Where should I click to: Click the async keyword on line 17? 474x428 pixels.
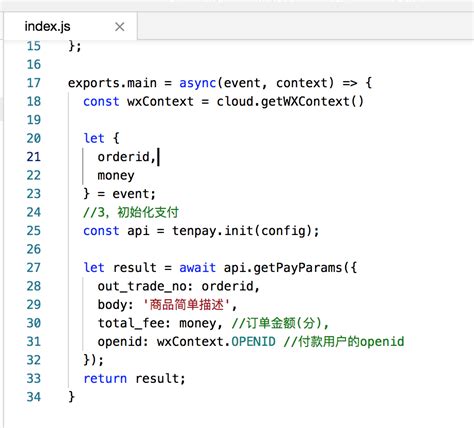click(x=198, y=83)
